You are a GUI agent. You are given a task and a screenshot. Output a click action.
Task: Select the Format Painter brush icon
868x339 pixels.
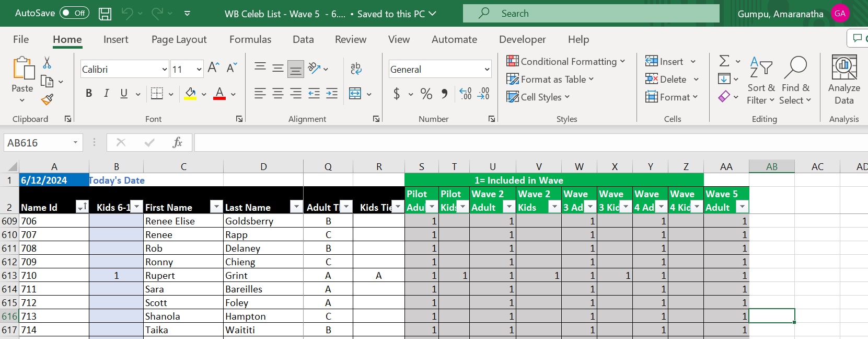[x=48, y=99]
